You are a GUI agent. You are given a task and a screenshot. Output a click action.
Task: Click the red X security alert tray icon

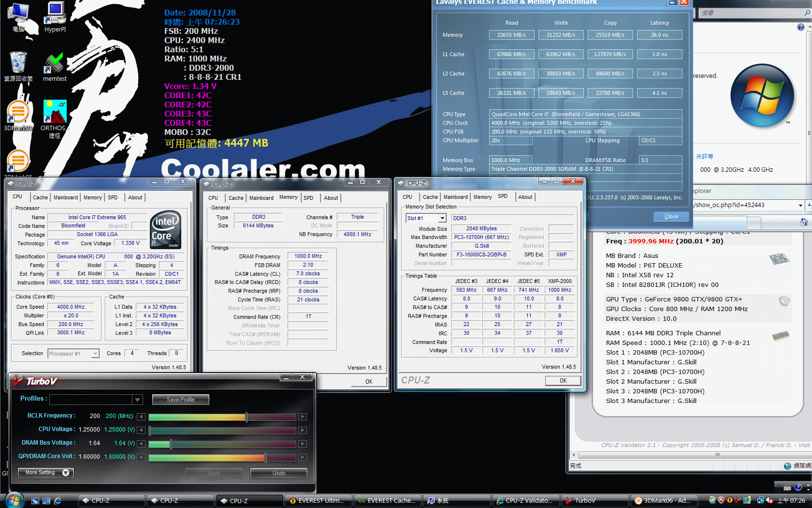click(x=721, y=500)
